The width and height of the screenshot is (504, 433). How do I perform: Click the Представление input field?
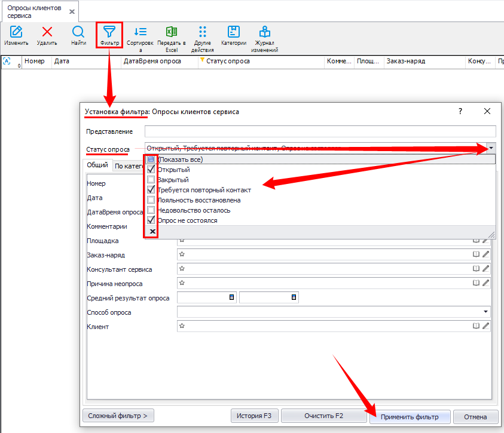coord(320,131)
